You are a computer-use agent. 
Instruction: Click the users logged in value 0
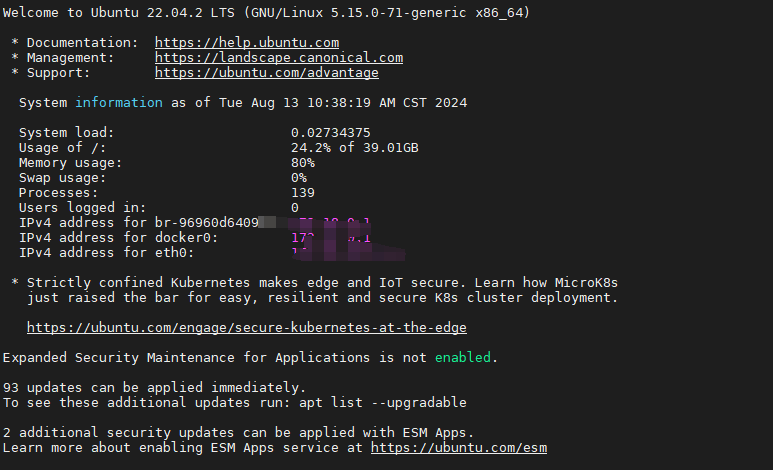[295, 208]
